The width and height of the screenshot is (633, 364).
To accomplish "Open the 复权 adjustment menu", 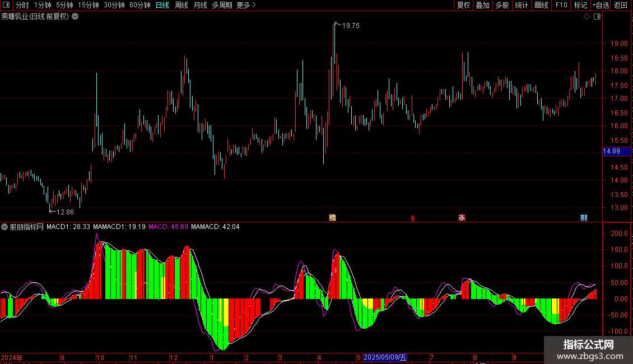I will point(463,5).
